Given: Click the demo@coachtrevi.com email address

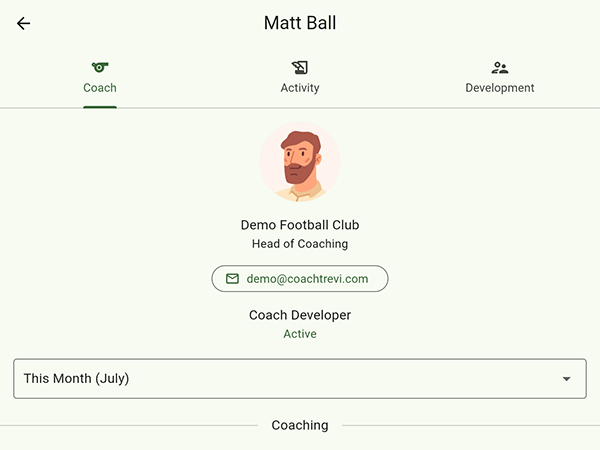Looking at the screenshot, I should pos(308,279).
